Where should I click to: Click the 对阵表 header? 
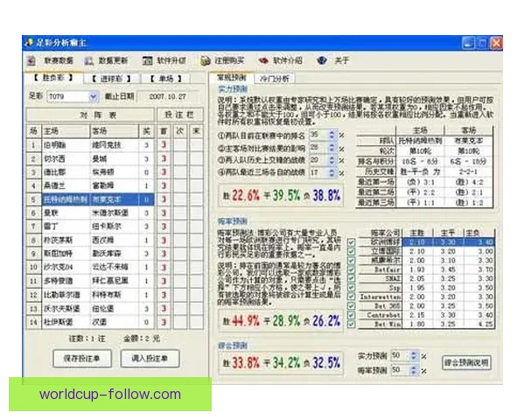pos(90,115)
